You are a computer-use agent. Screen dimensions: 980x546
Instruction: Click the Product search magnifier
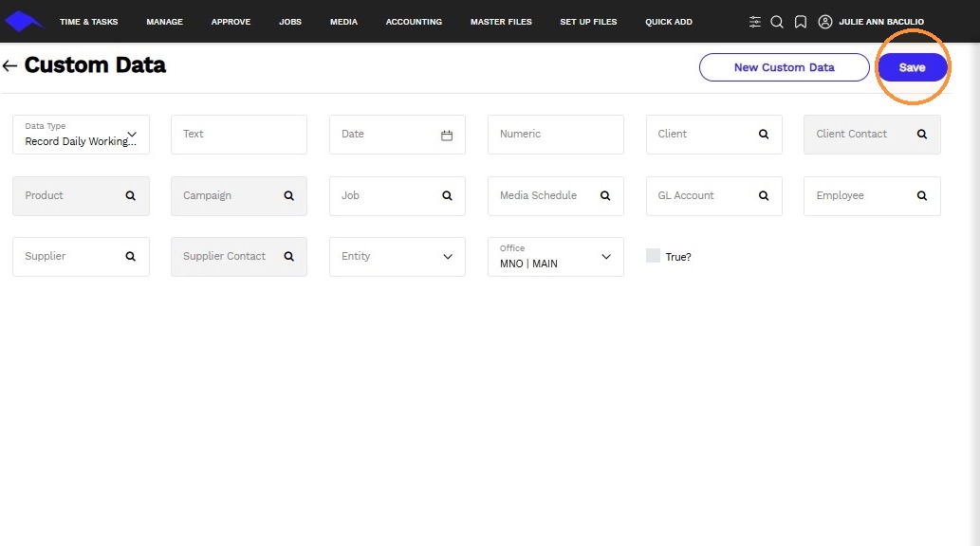(x=131, y=195)
